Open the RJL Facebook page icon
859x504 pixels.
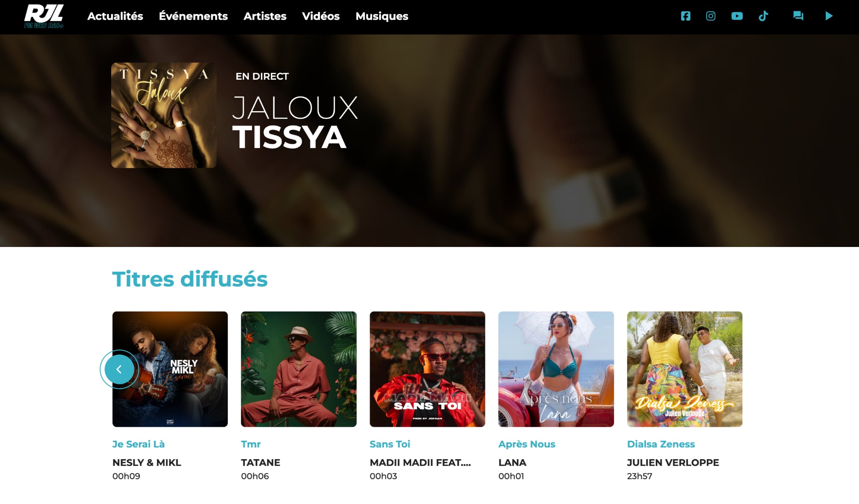pos(685,16)
